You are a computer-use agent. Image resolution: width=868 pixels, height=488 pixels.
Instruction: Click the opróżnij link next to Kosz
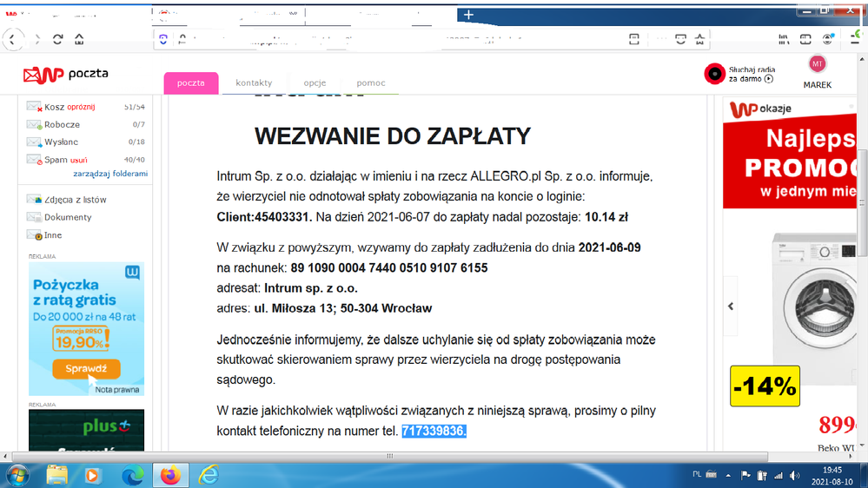pyautogui.click(x=82, y=107)
